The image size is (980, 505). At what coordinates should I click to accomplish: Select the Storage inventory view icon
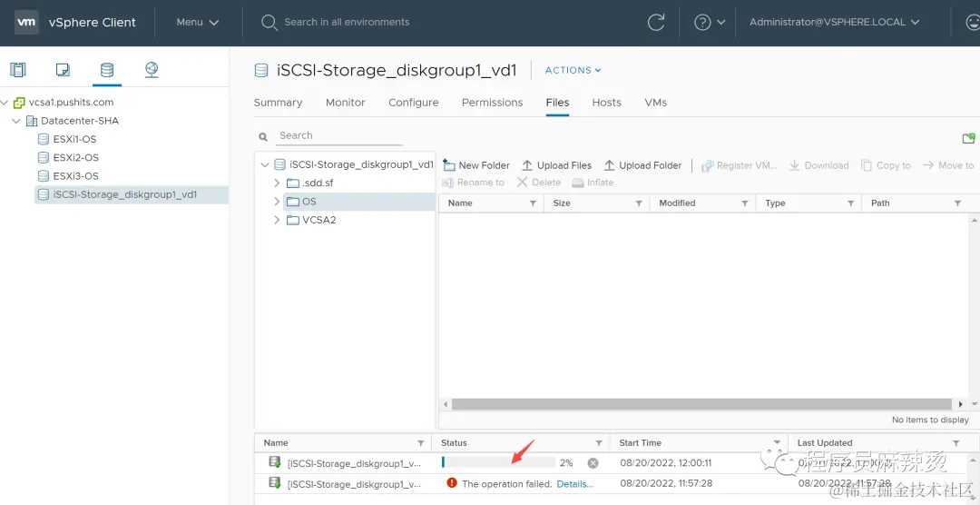click(107, 69)
